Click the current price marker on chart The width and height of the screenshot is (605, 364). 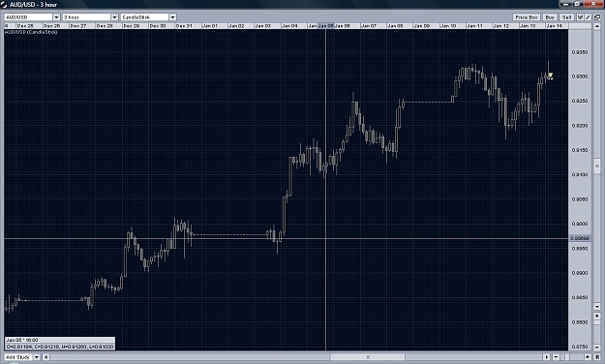[551, 76]
